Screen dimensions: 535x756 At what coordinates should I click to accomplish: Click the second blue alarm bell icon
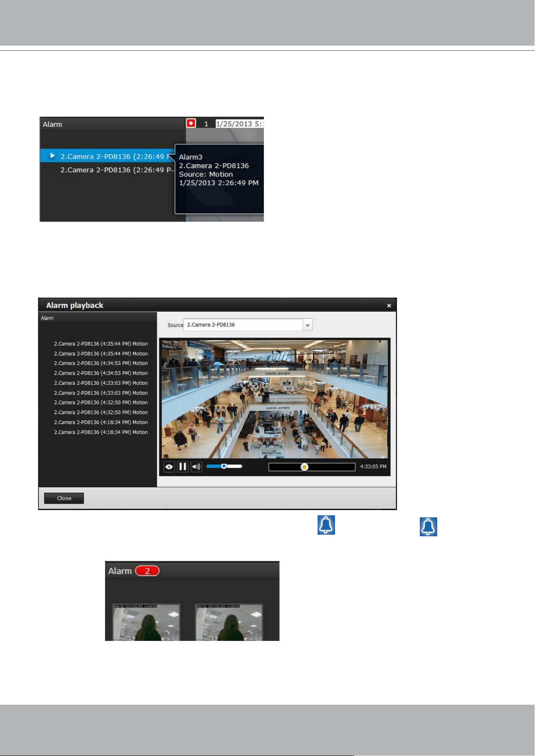tap(428, 527)
